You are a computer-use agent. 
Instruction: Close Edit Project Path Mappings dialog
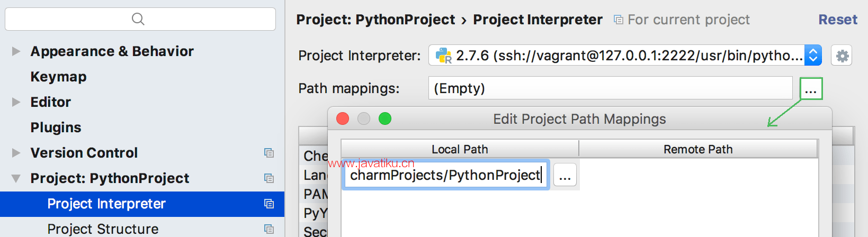[343, 118]
